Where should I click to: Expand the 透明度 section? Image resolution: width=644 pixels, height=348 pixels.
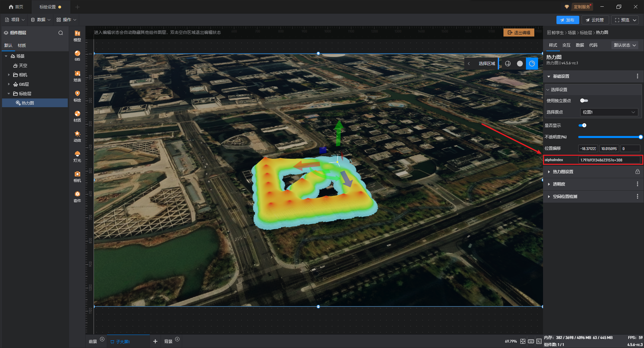coord(549,184)
